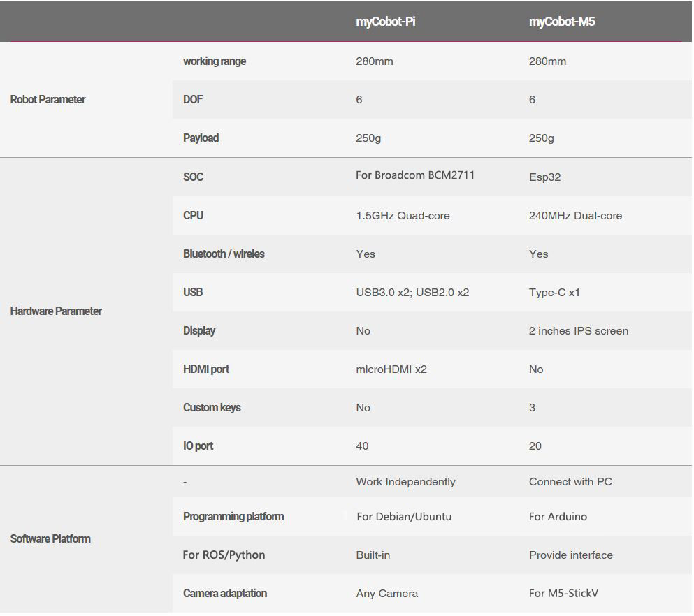Click the Payload row label
Viewport: 694px width, 616px height.
(201, 138)
